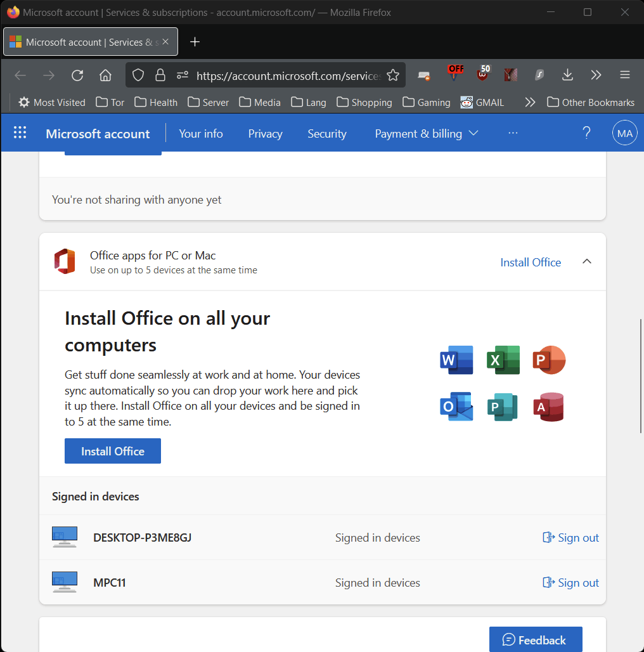
Task: Close the Microsoft account tab
Action: point(165,42)
